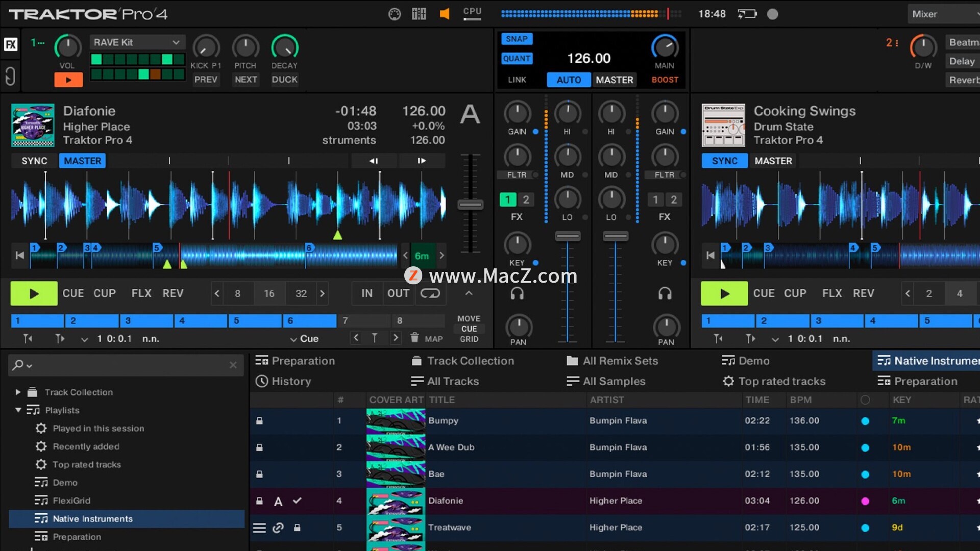Toggle MASTER on Deck A

coord(82,161)
